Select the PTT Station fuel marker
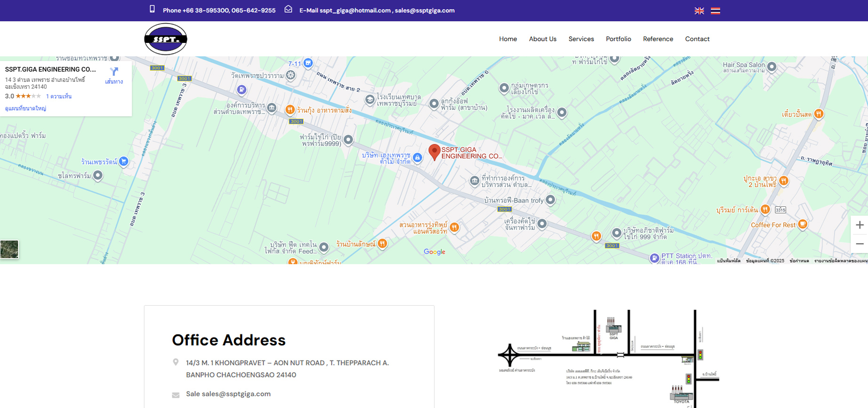Screen dimensions: 868x408 click(654, 258)
